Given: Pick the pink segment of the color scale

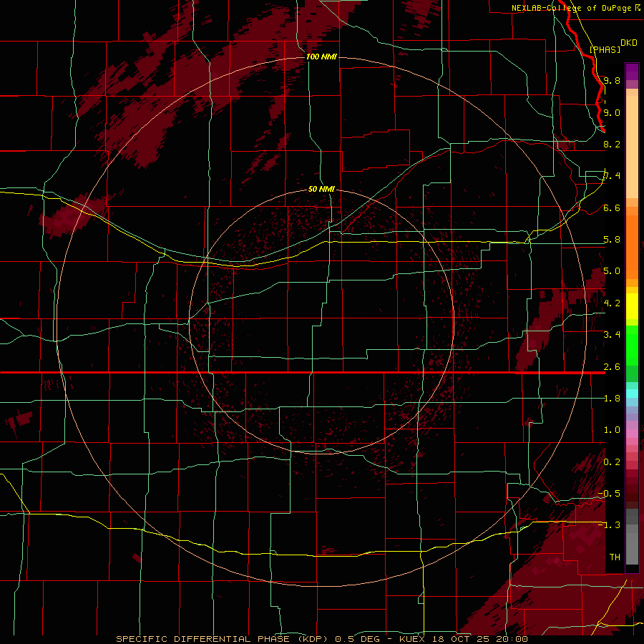Looking at the screenshot, I should click(632, 434).
